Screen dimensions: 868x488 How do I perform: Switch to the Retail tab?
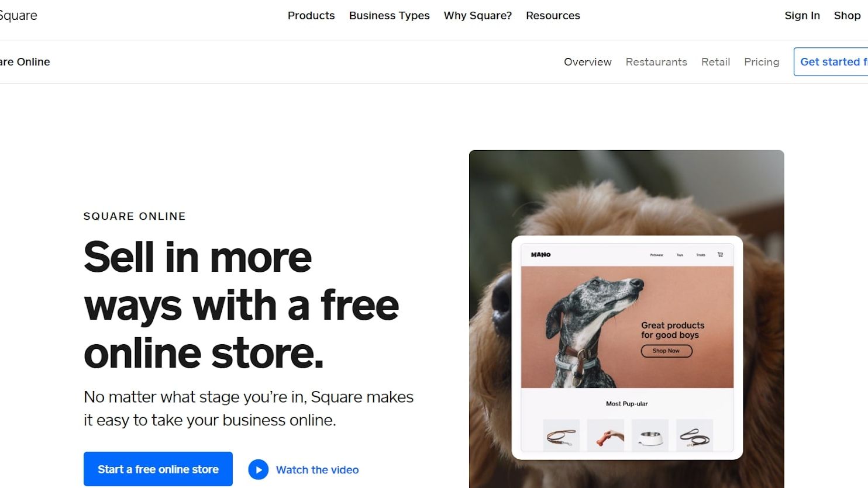click(x=715, y=62)
